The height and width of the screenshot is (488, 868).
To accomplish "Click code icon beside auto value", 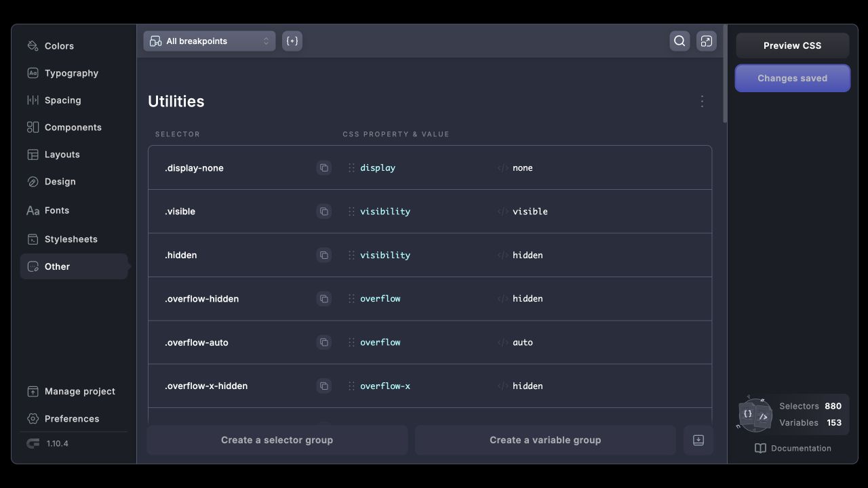I will click(502, 342).
